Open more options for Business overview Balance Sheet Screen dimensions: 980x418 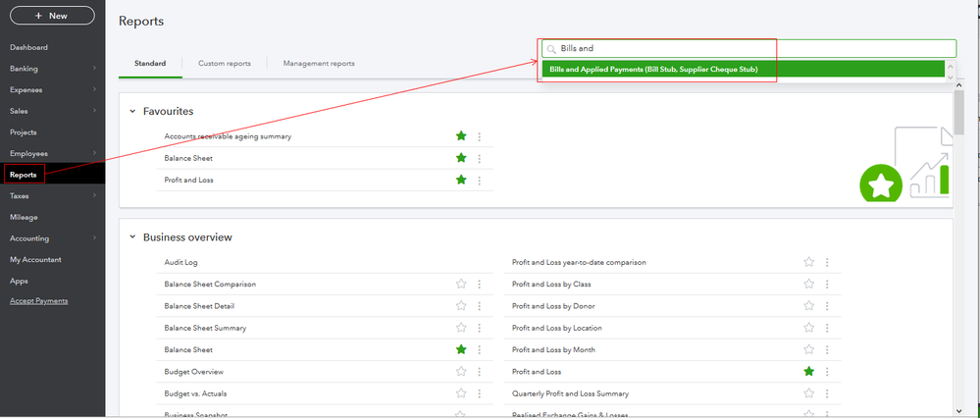tap(480, 349)
